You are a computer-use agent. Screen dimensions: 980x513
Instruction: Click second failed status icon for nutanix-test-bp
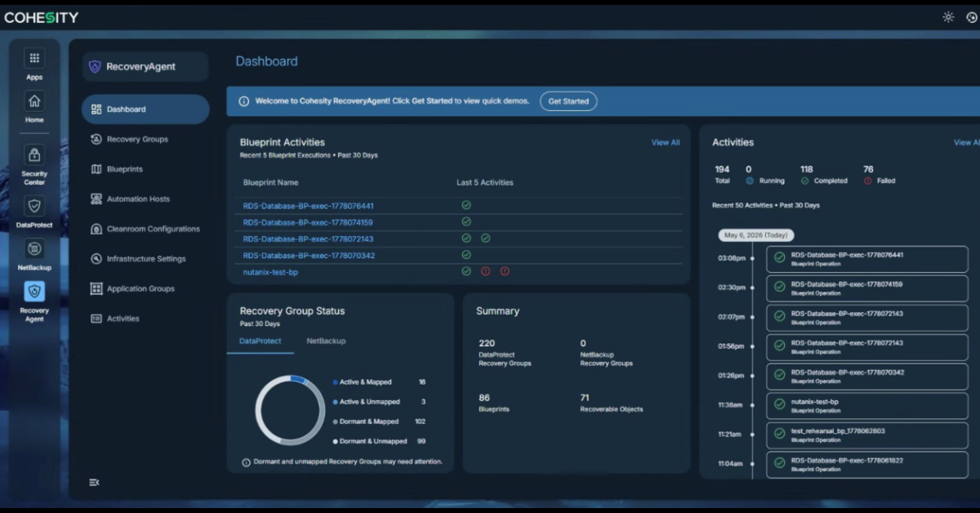[x=505, y=271]
